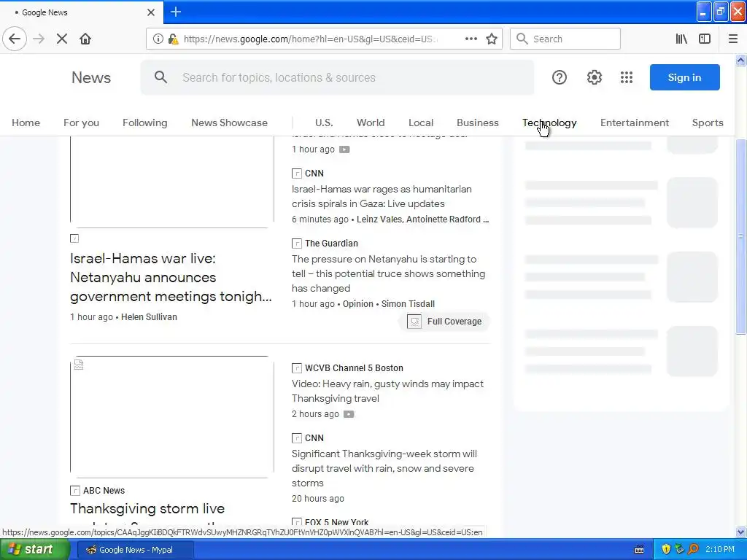This screenshot has width=747, height=560.
Task: Open Google News settings gear
Action: click(594, 77)
